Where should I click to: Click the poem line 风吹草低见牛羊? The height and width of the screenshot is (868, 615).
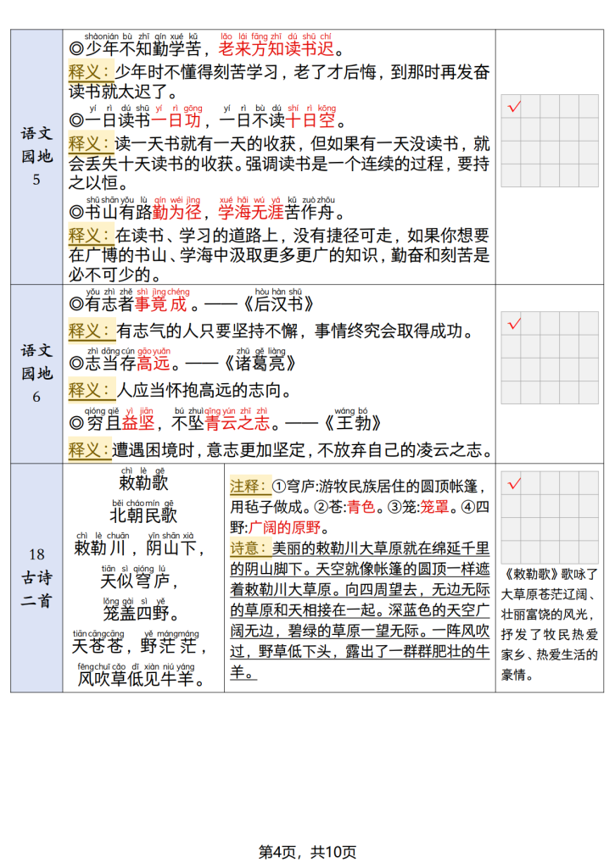point(141,678)
